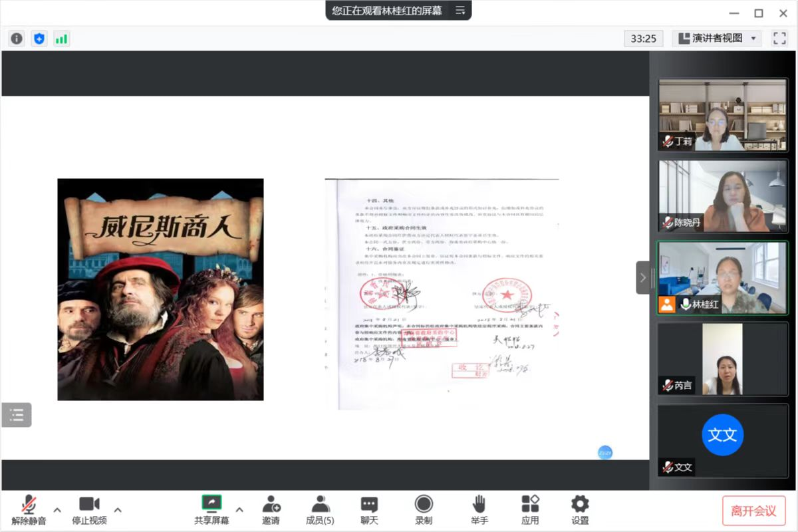
Task: Stop the camera with 停止视频
Action: pos(89,510)
